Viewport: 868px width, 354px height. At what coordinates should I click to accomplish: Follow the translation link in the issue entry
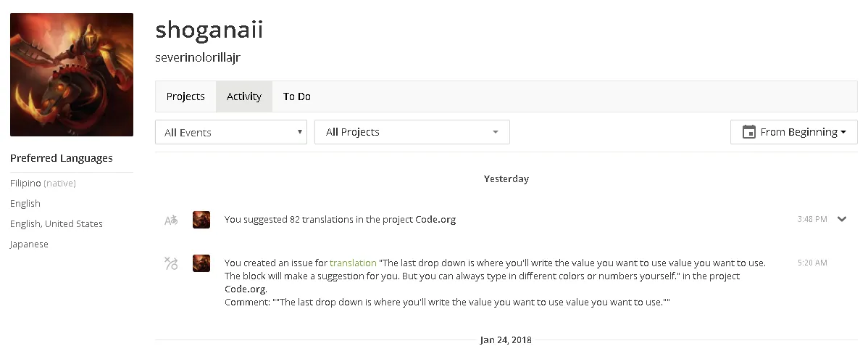(353, 263)
